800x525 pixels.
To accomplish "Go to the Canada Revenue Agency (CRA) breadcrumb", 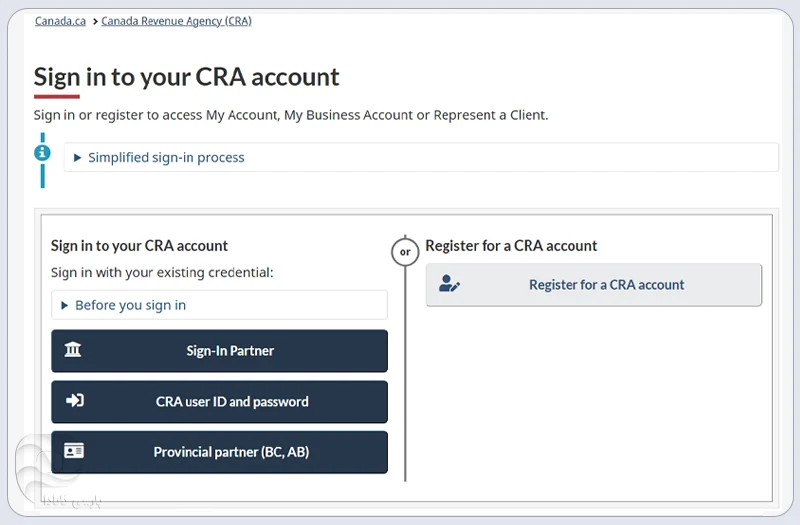I will (x=176, y=21).
